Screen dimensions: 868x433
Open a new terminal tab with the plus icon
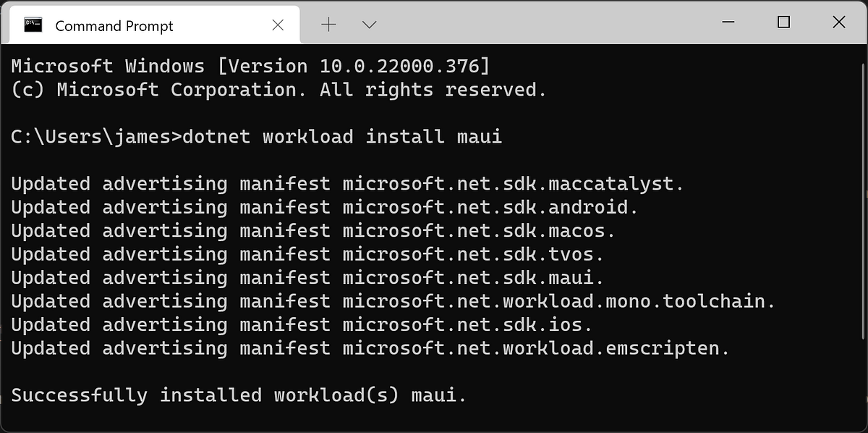329,24
